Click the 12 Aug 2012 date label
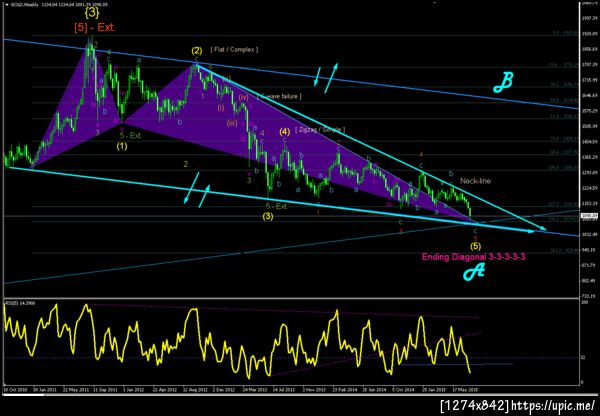Image resolution: width=600 pixels, height=416 pixels. [194, 389]
